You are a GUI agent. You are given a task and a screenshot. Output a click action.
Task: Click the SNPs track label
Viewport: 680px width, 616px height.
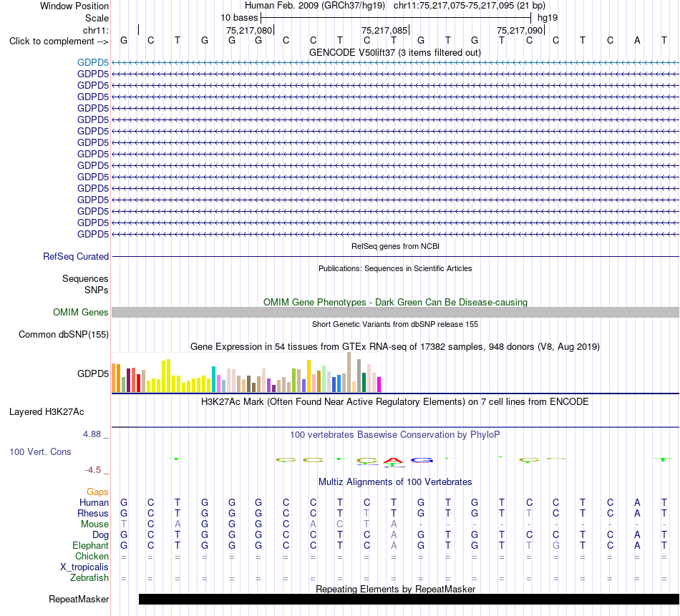(x=97, y=290)
